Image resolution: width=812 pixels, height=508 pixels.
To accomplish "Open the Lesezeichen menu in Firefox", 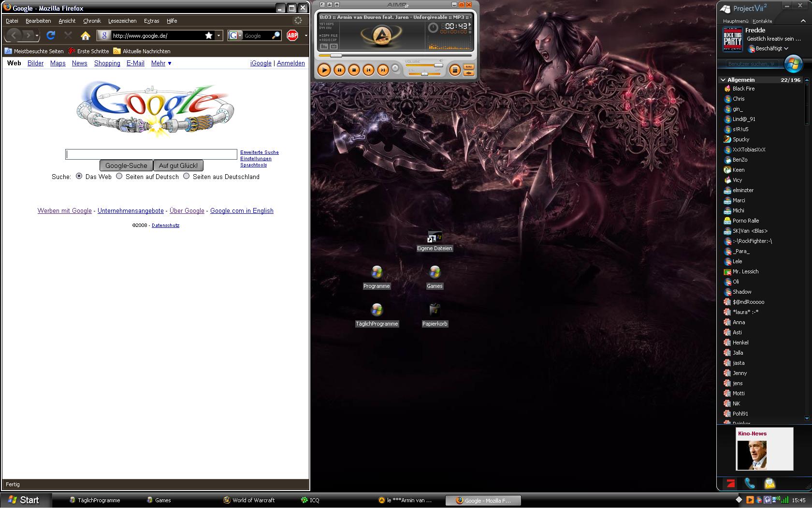I will (122, 21).
